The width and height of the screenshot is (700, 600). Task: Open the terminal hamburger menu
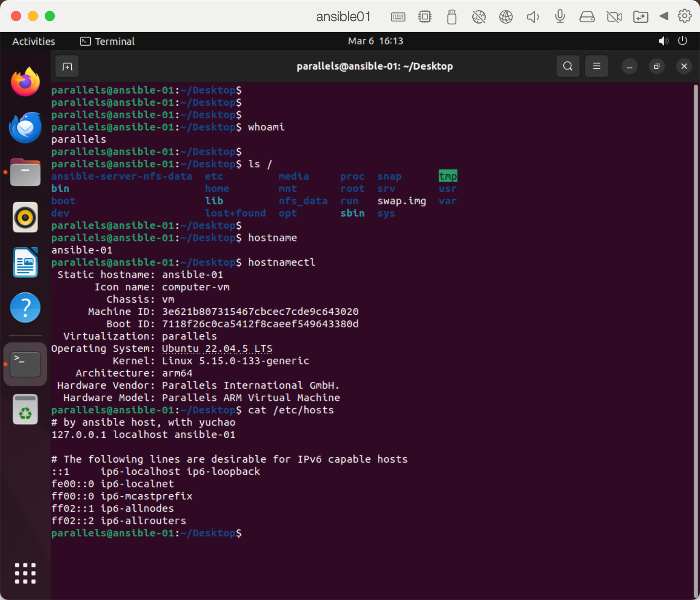point(597,67)
